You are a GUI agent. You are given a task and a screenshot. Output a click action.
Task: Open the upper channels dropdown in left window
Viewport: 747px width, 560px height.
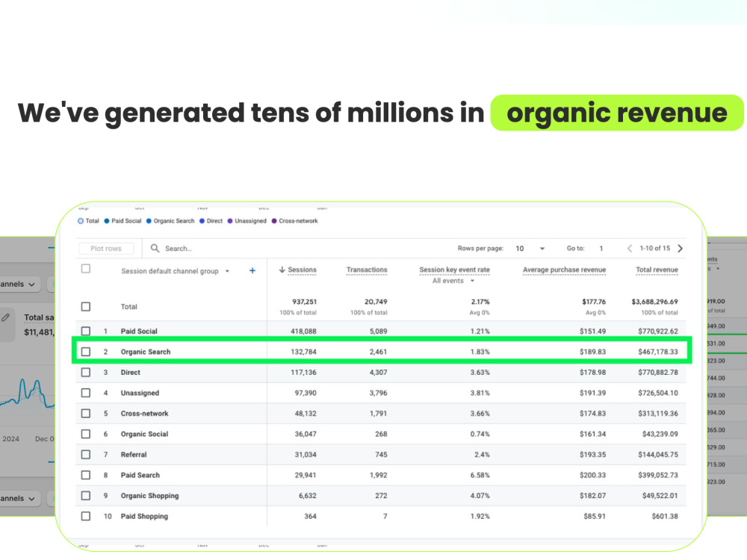coord(20,284)
